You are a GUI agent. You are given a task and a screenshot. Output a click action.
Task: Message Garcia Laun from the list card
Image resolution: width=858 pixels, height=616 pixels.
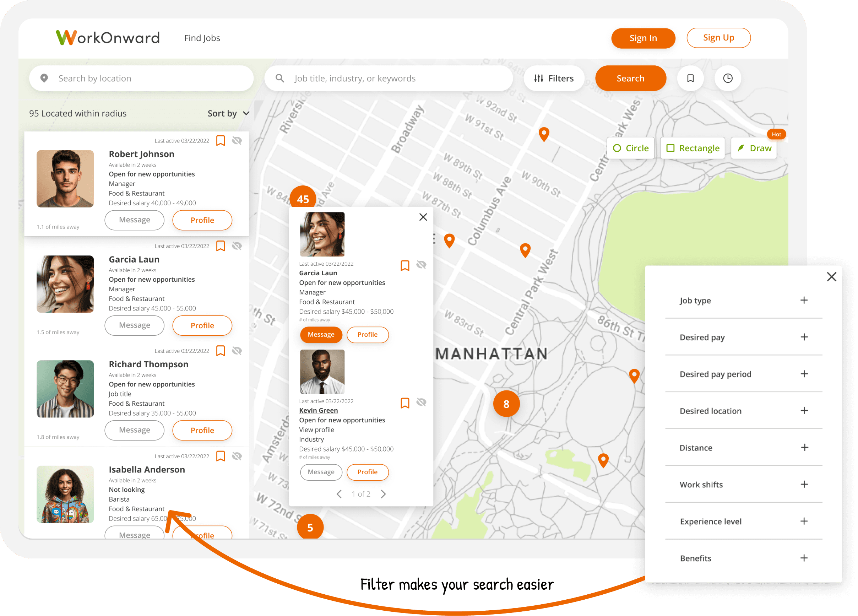pos(134,325)
